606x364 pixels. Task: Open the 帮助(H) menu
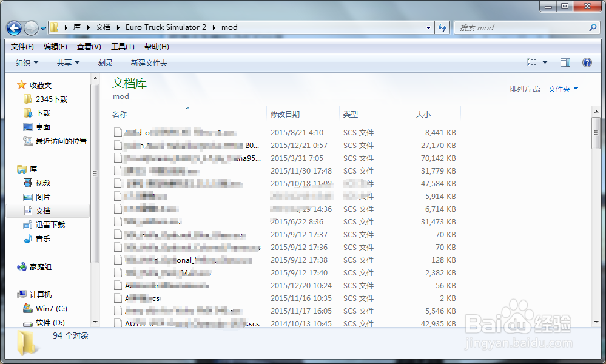point(157,46)
